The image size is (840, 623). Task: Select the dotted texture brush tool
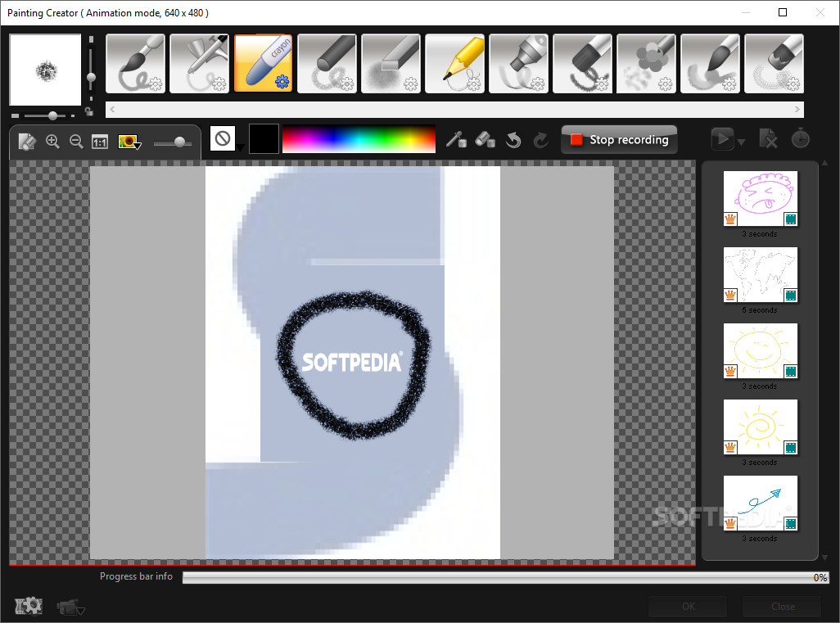[x=775, y=64]
